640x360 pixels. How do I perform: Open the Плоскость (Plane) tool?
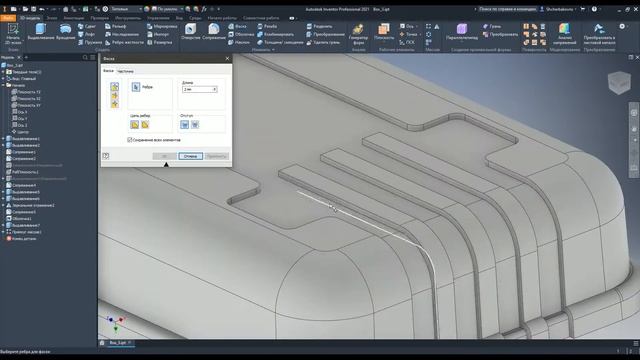[384, 32]
